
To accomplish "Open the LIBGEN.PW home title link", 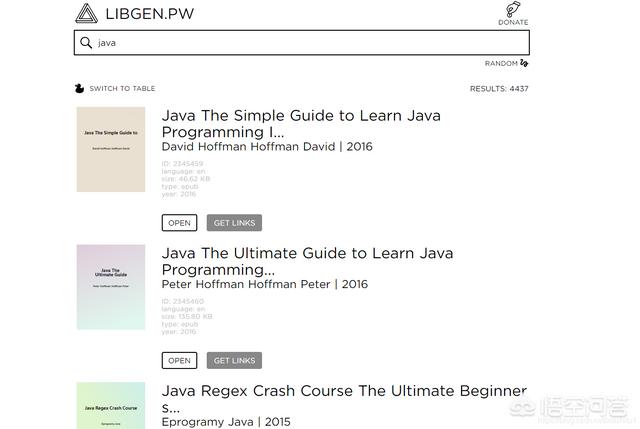I will click(149, 14).
